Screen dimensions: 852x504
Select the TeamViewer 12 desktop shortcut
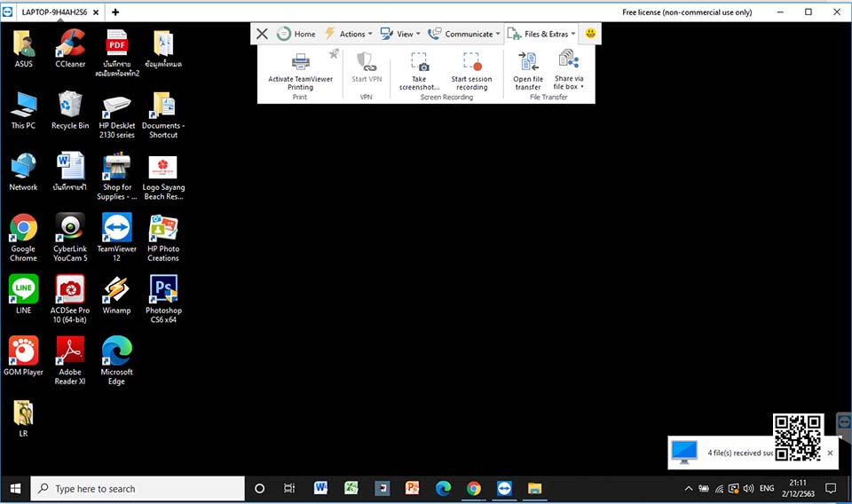click(117, 238)
